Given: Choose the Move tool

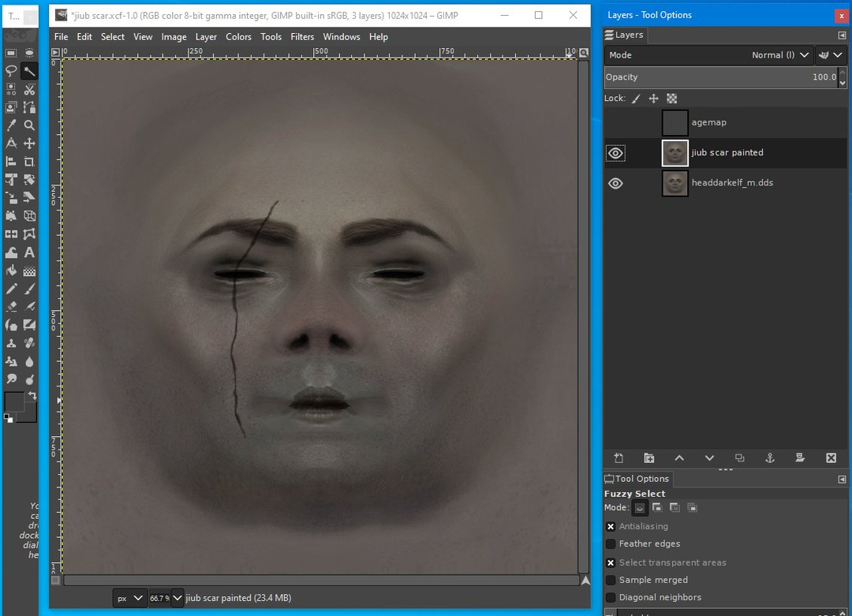Looking at the screenshot, I should tap(29, 143).
